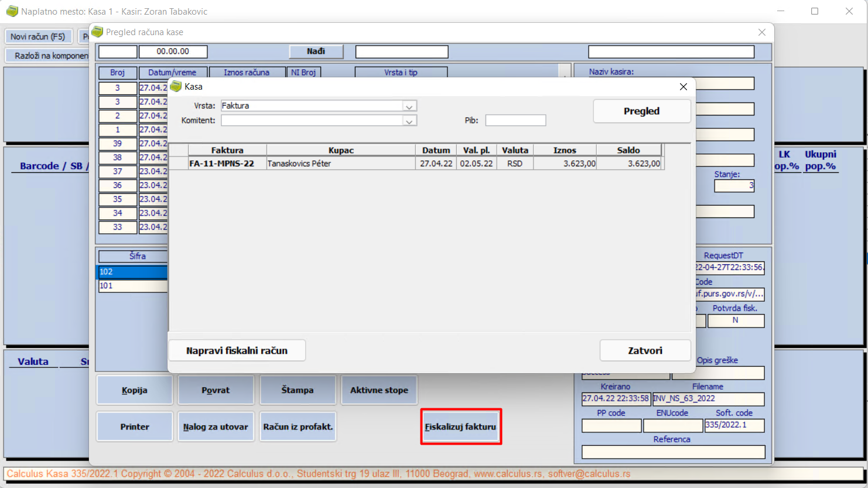The width and height of the screenshot is (868, 488).
Task: Click Novi račun (F5) button
Action: [38, 36]
